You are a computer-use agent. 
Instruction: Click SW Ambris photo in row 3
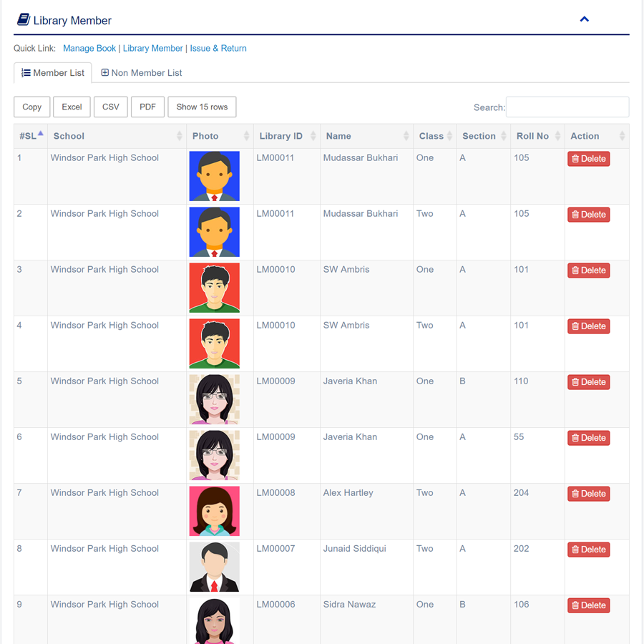click(214, 288)
